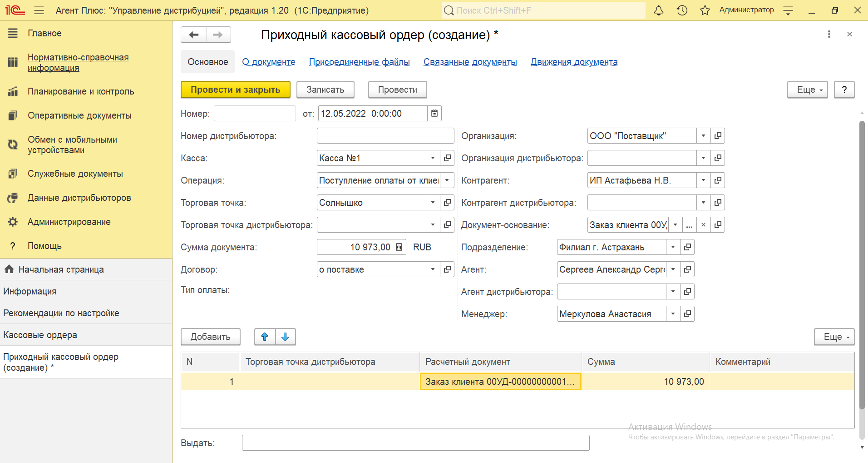Image resolution: width=868 pixels, height=463 pixels.
Task: Open the hamburger main menu icon
Action: click(x=39, y=10)
